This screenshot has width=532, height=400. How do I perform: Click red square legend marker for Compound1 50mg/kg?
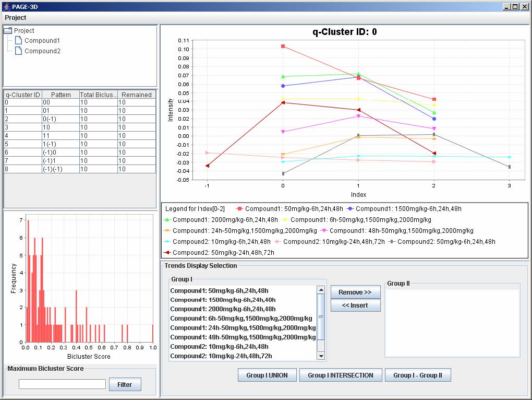click(x=239, y=209)
